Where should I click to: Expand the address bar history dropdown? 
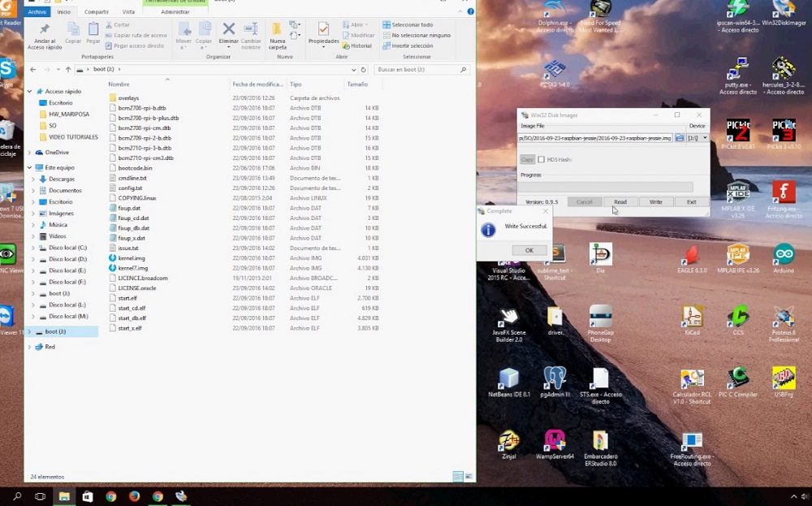(354, 69)
